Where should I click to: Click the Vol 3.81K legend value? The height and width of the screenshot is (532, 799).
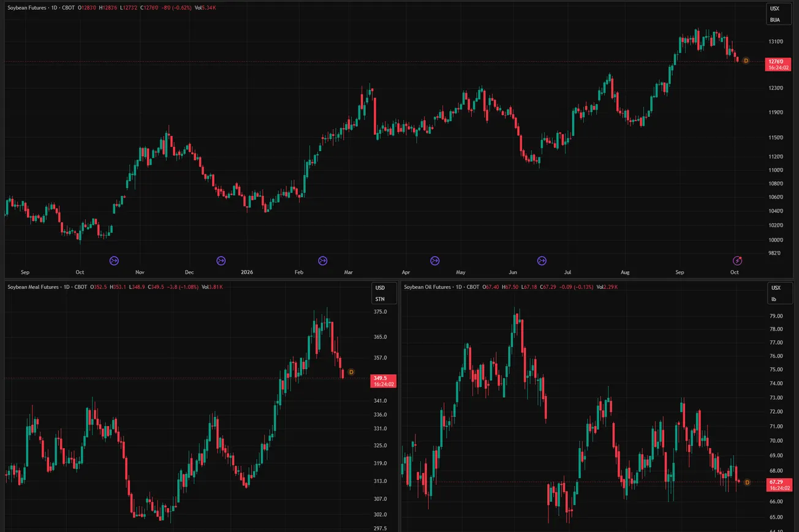pyautogui.click(x=212, y=287)
